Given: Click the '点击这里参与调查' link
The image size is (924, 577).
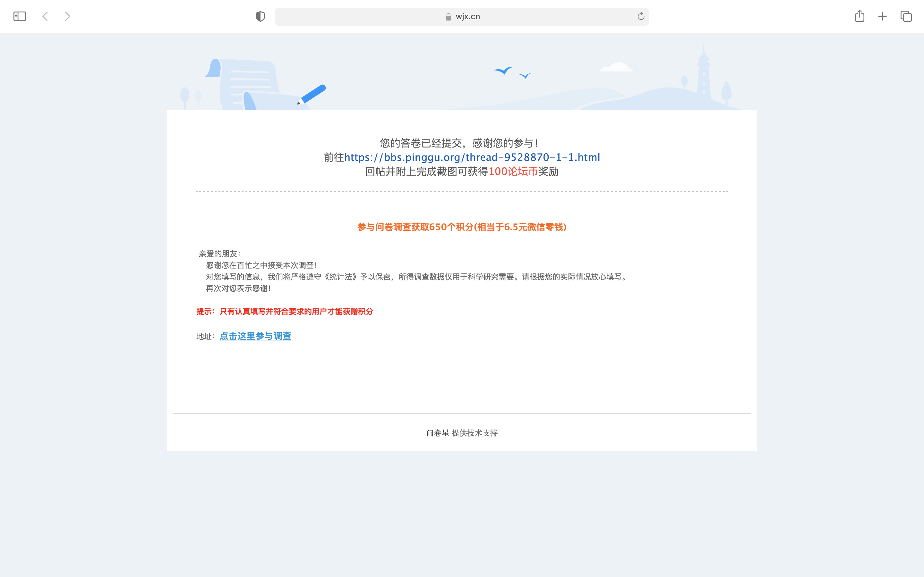Looking at the screenshot, I should point(255,336).
